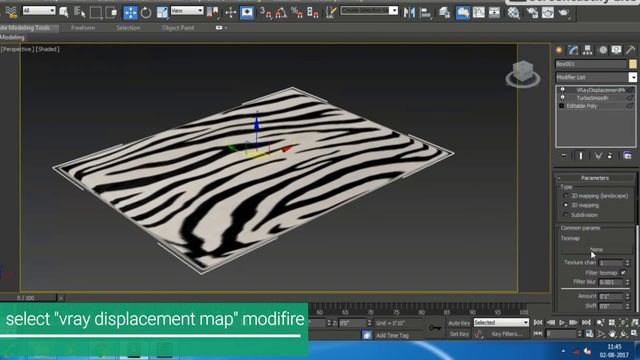Toggle the Percent Snap icon

(x=297, y=13)
